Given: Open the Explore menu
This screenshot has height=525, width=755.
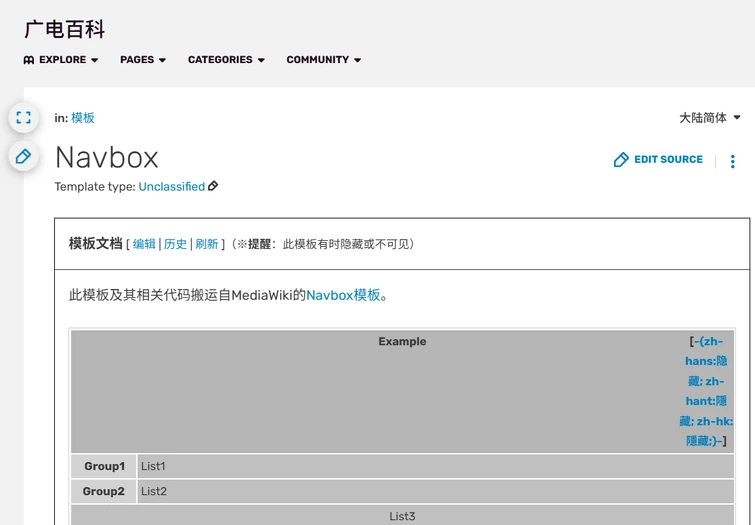Looking at the screenshot, I should click(61, 60).
